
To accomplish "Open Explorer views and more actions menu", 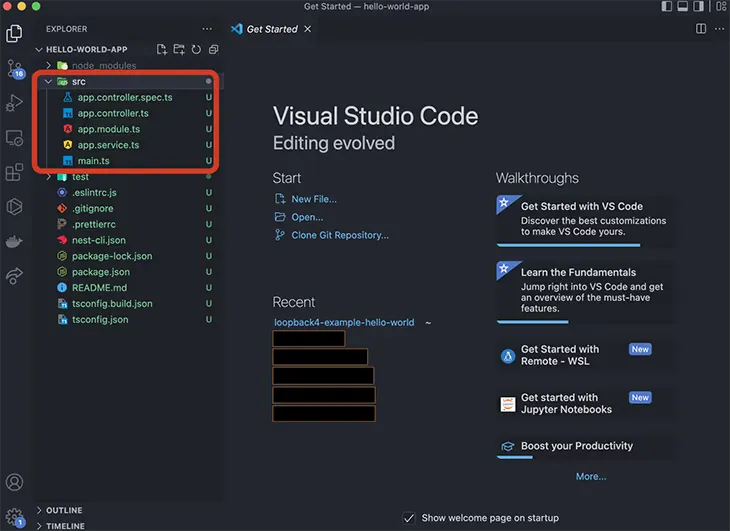I will point(207,29).
